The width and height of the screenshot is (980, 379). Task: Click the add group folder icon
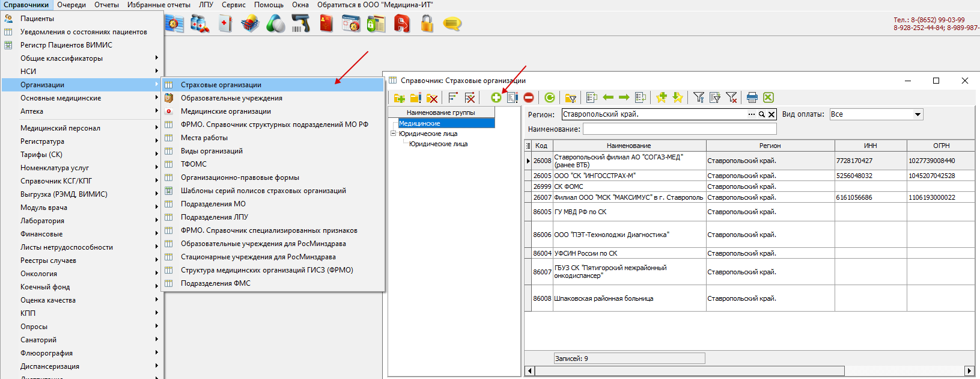(x=399, y=97)
